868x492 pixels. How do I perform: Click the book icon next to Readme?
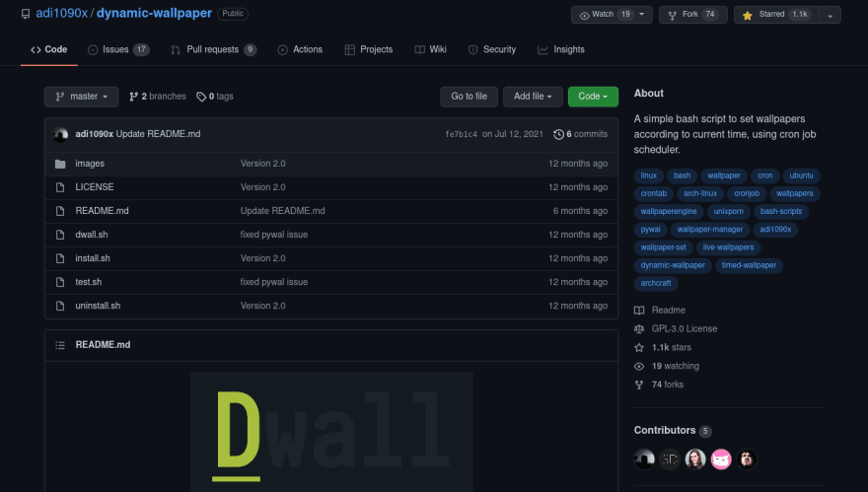pyautogui.click(x=639, y=311)
